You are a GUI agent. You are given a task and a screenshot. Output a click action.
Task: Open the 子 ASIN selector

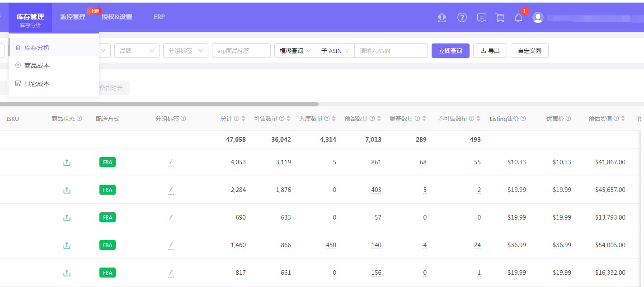[x=334, y=51]
